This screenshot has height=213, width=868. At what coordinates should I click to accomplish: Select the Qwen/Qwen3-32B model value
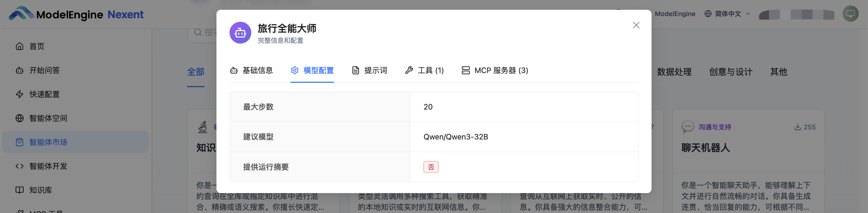pyautogui.click(x=455, y=137)
